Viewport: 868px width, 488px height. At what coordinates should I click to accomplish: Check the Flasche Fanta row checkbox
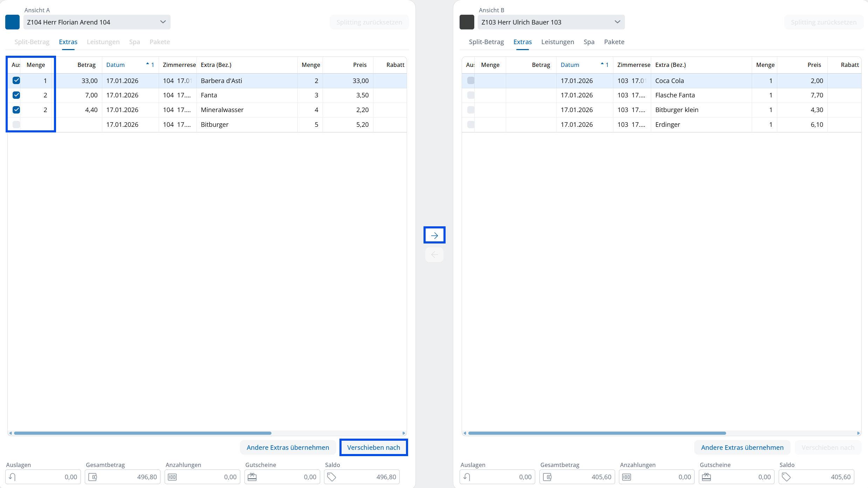click(471, 95)
